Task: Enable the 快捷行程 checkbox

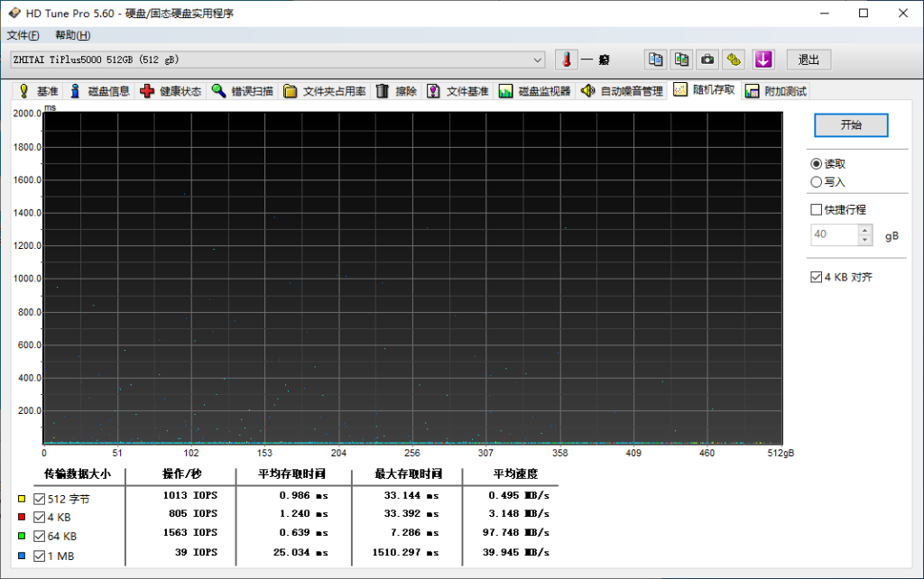Action: pos(816,210)
